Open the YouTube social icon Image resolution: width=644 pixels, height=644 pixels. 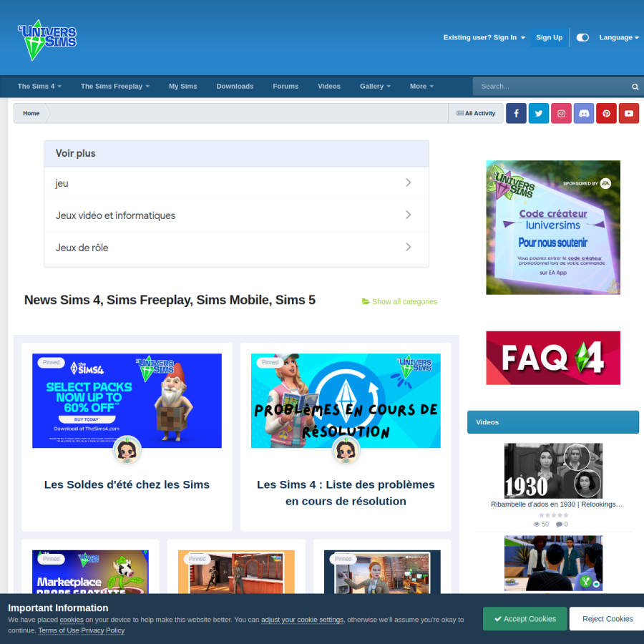pos(629,113)
